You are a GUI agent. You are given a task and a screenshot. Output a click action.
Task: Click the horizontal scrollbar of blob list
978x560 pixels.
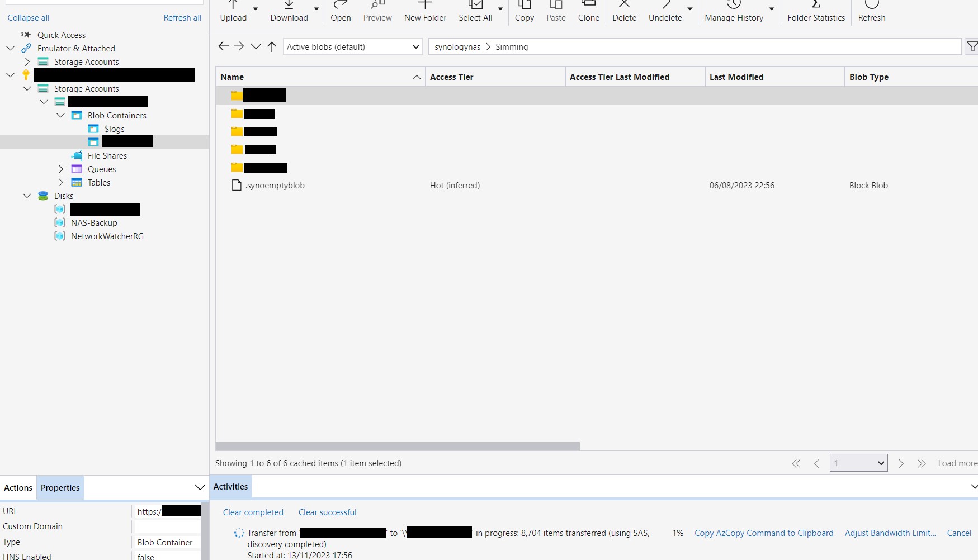[x=397, y=447]
